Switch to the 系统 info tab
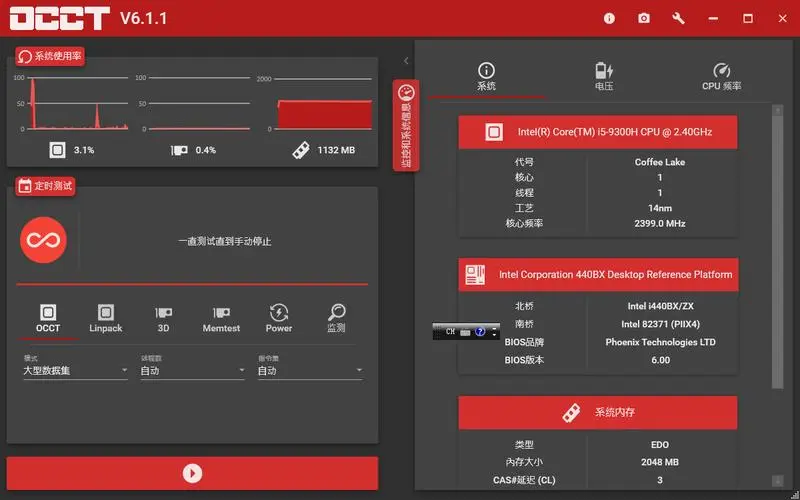Image resolution: width=800 pixels, height=500 pixels. pos(486,77)
